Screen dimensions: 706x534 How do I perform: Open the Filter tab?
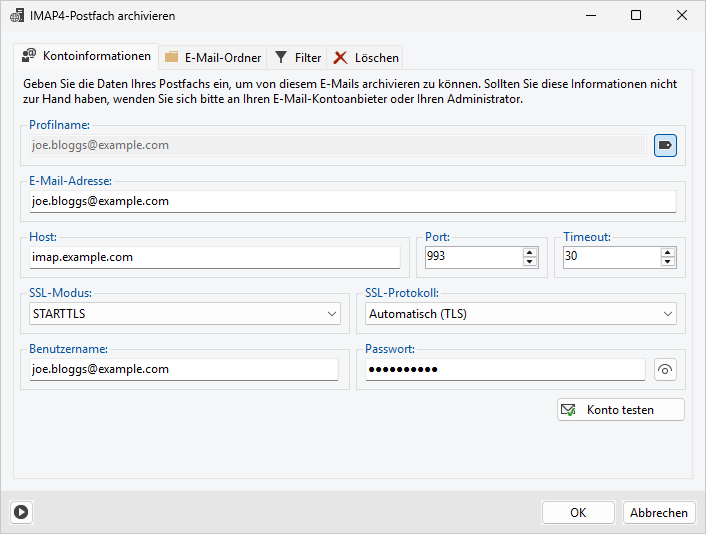(x=298, y=58)
